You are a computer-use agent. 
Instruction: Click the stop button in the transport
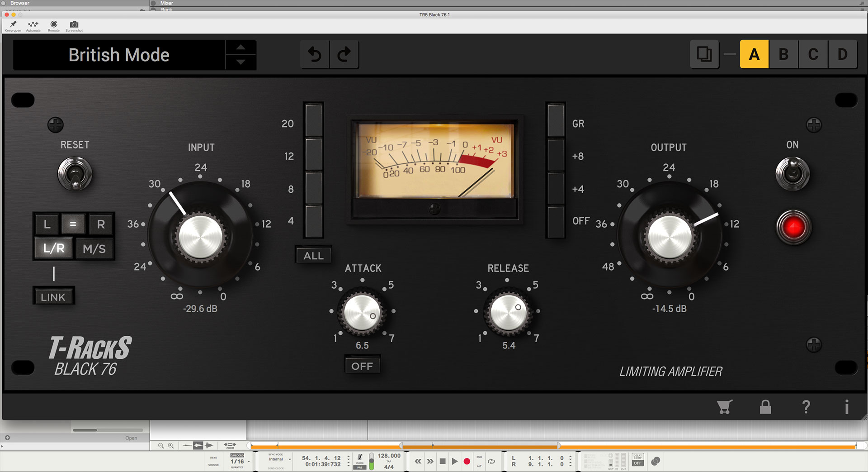[443, 462]
